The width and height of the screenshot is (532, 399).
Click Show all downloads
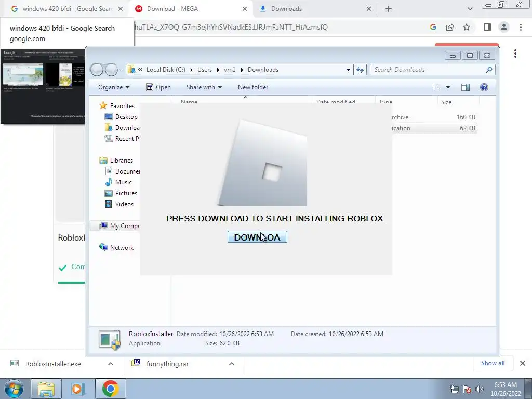point(493,363)
